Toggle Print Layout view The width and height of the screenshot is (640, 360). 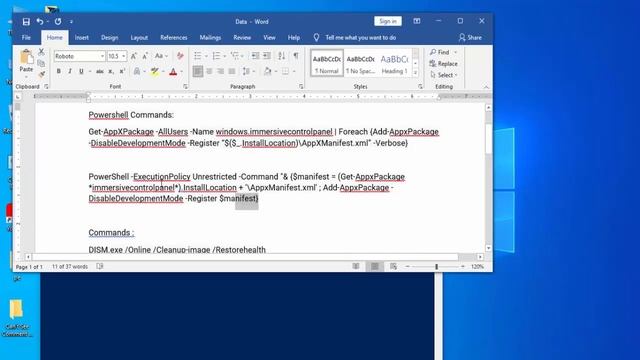[x=375, y=267]
